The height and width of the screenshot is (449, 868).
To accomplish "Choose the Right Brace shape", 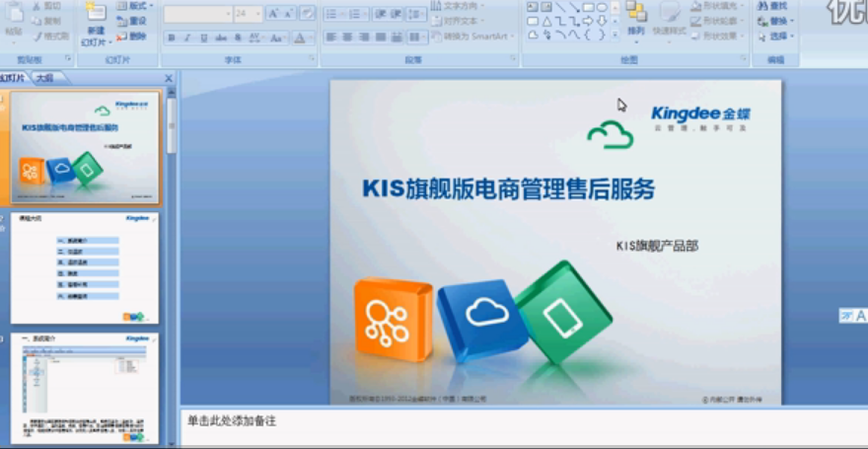I will [x=602, y=35].
